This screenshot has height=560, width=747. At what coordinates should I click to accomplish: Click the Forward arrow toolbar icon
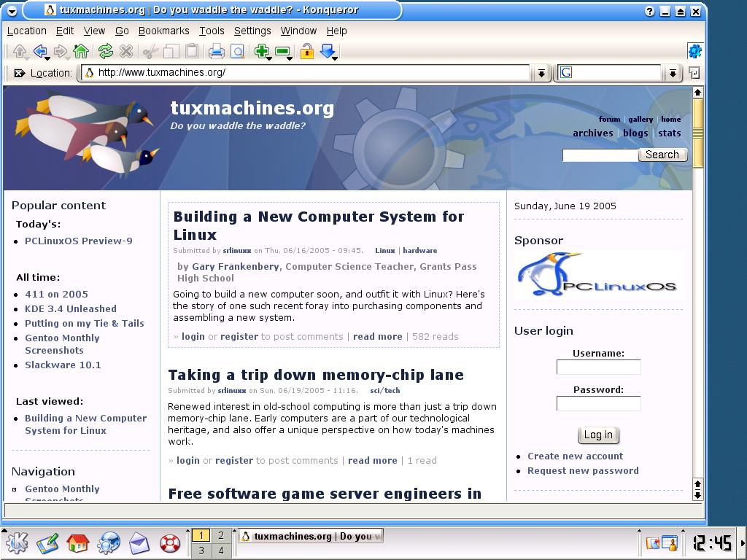pyautogui.click(x=60, y=50)
